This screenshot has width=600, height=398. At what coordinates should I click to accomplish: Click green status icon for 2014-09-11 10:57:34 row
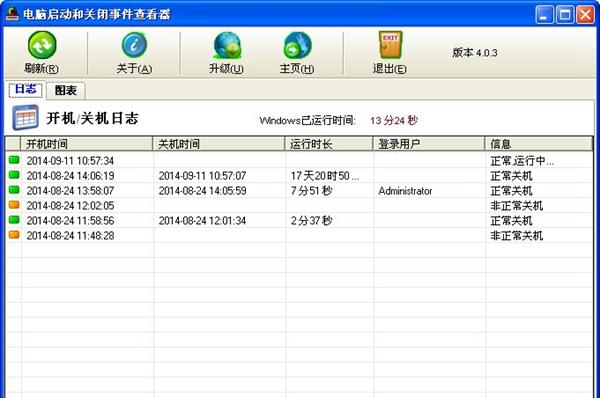tap(14, 160)
